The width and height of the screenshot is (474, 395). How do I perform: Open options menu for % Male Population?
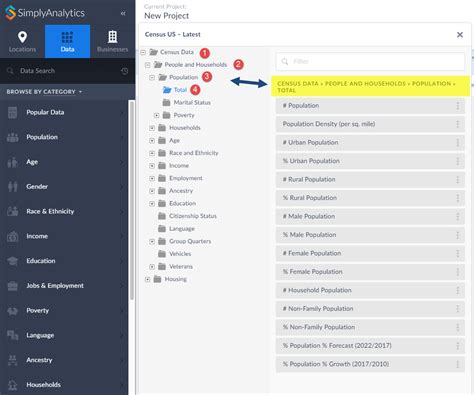coord(458,235)
